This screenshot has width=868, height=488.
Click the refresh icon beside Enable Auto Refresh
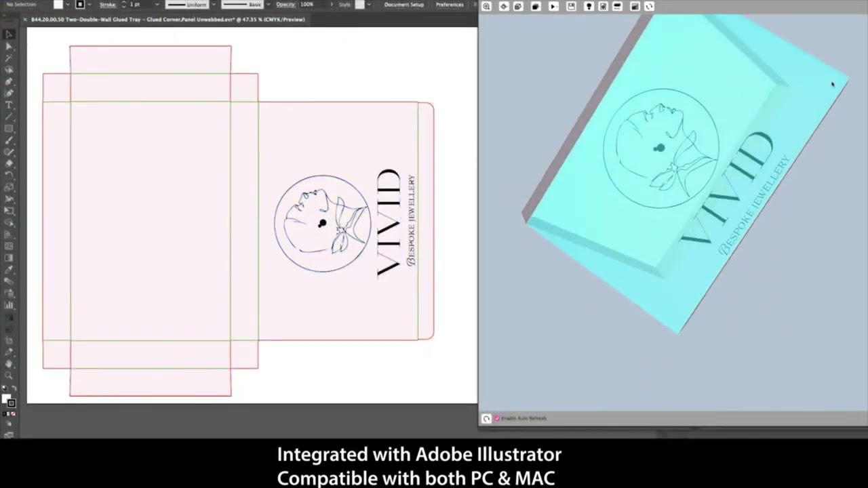click(x=486, y=419)
